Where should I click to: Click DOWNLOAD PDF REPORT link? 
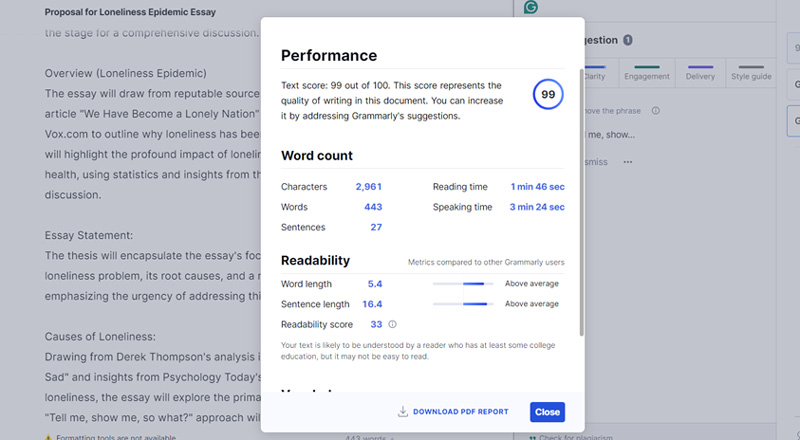point(461,412)
